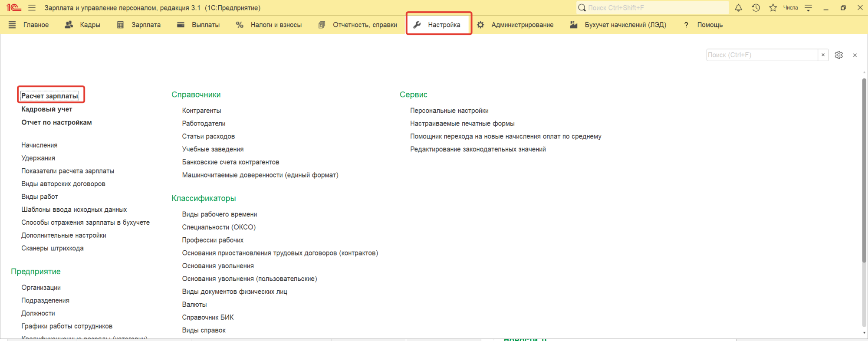Image resolution: width=868 pixels, height=341 pixels.
Task: Click the vertical scrollbar of the panel
Action: point(864,174)
